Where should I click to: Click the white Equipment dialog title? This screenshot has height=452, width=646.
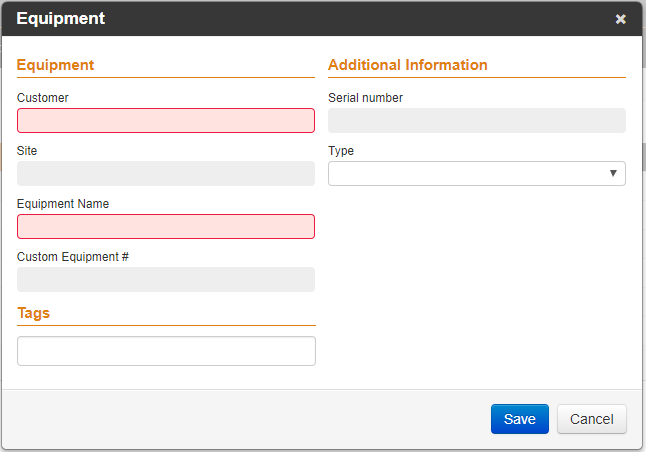pos(61,19)
